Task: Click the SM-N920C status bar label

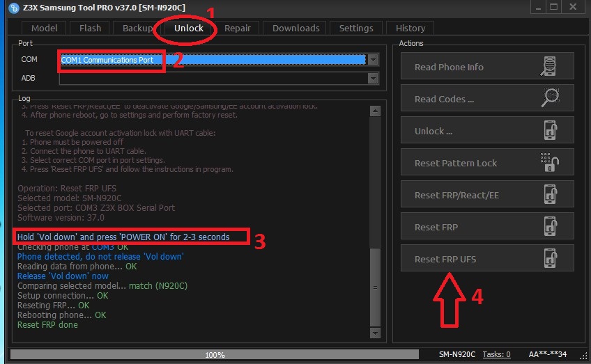Action: click(x=456, y=354)
